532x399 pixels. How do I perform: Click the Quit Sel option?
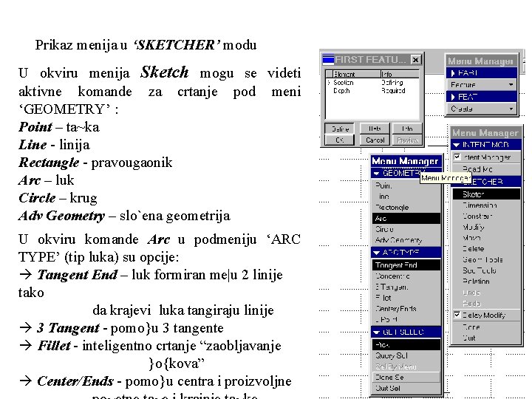coord(406,388)
